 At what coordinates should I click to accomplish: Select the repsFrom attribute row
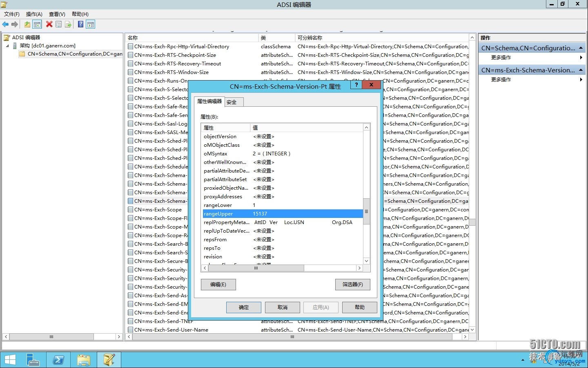pos(283,240)
